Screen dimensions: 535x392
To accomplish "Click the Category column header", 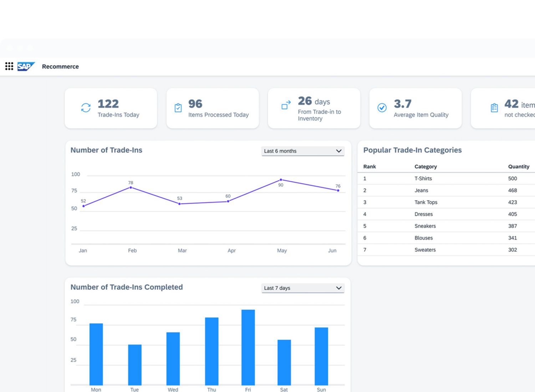I will [426, 166].
